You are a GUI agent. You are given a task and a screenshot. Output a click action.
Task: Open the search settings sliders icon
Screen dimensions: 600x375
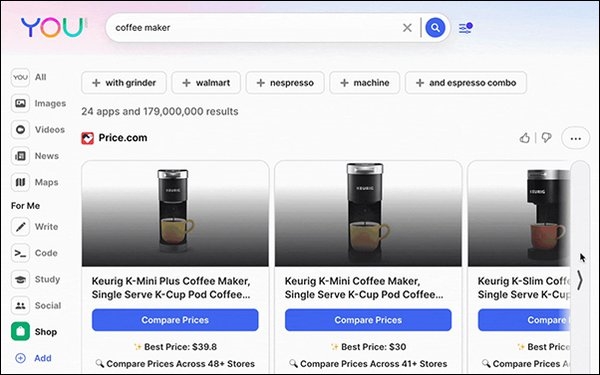click(x=465, y=28)
